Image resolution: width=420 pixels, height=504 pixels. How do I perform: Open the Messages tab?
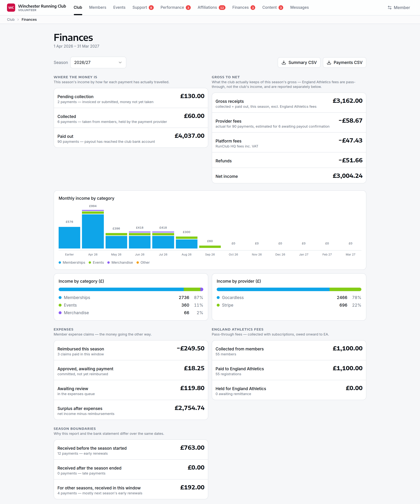299,7
